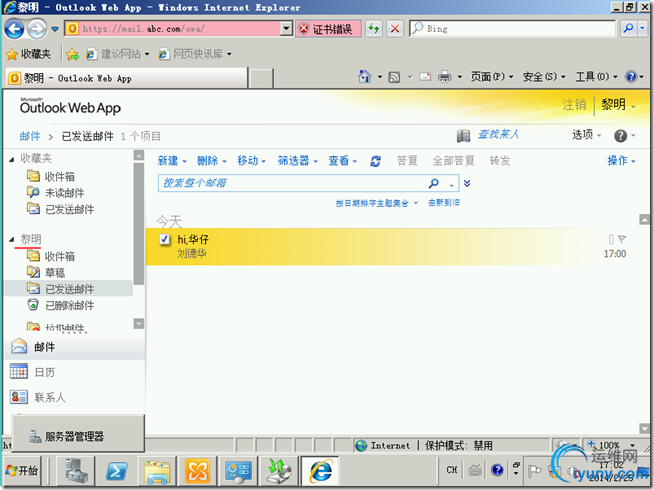The height and width of the screenshot is (490, 654).
Task: Select the 黎明 - Outlook Web App tab
Action: 127,78
